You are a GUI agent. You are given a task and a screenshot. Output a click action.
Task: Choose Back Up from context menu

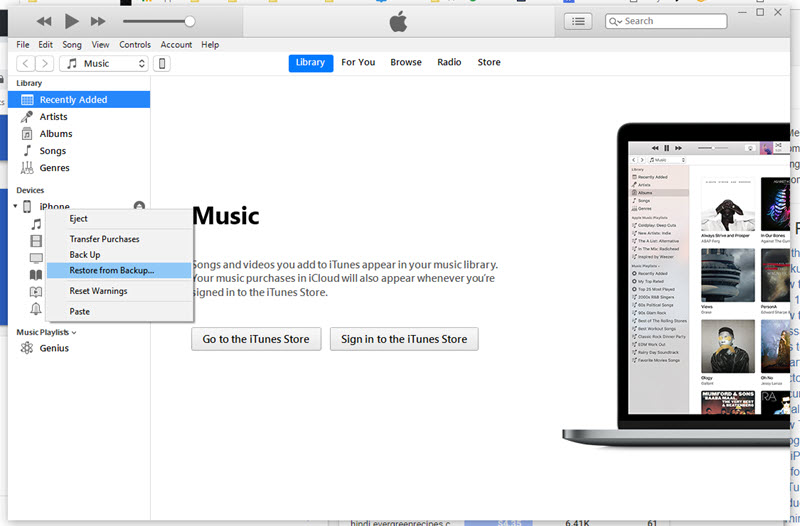pos(119,255)
